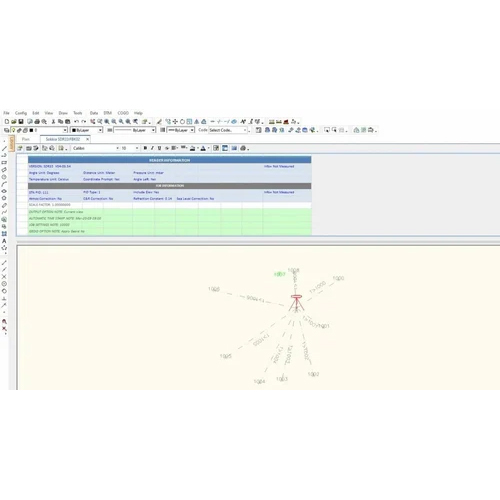Select the X snap tool in left toolbar
Screen dimensions: 500x500
[4, 277]
